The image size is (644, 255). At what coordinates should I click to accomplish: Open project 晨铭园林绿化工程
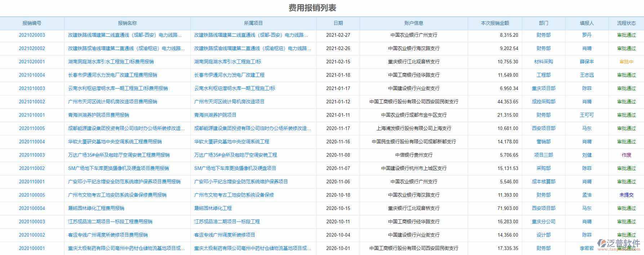pos(213,208)
